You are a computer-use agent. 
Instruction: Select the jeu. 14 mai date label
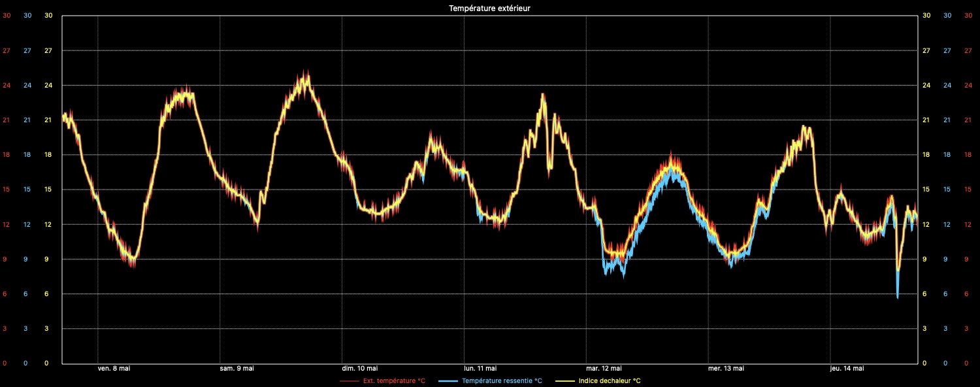click(847, 369)
